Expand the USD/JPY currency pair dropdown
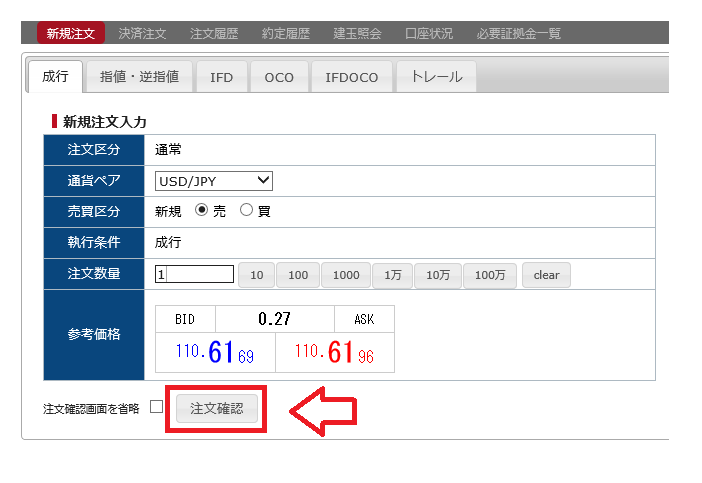702x483 pixels. pyautogui.click(x=214, y=181)
